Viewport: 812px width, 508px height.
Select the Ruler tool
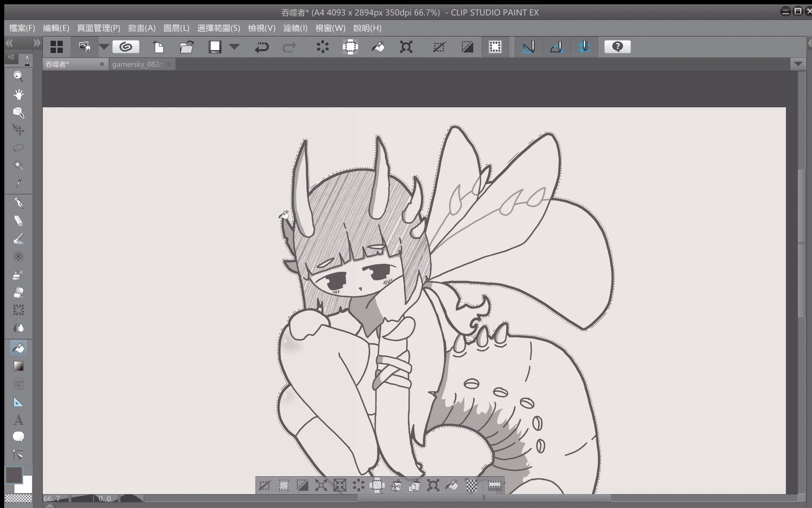point(18,402)
